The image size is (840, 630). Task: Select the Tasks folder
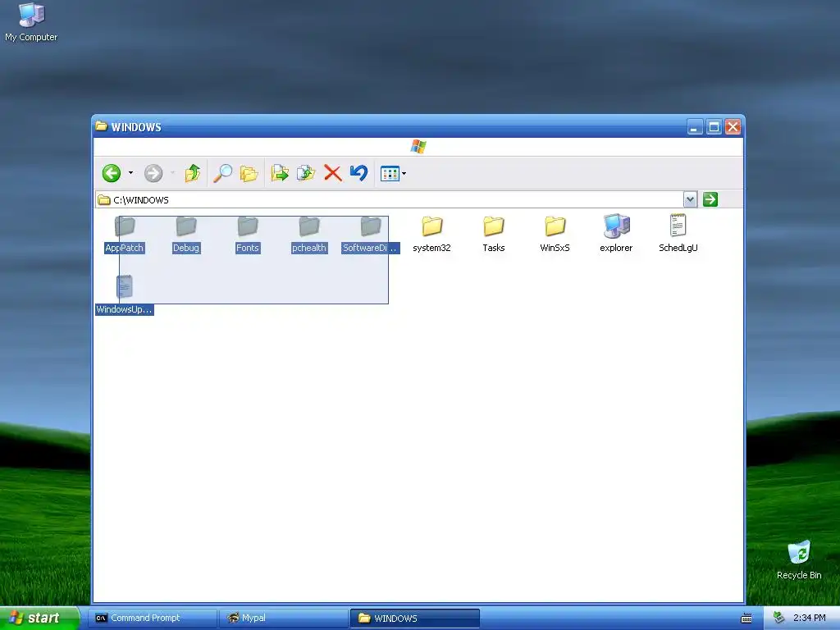click(x=493, y=234)
